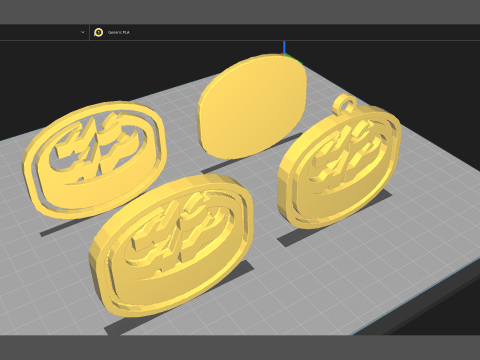Select the open-frame oval emblem model
480x360 pixels.
[95, 159]
